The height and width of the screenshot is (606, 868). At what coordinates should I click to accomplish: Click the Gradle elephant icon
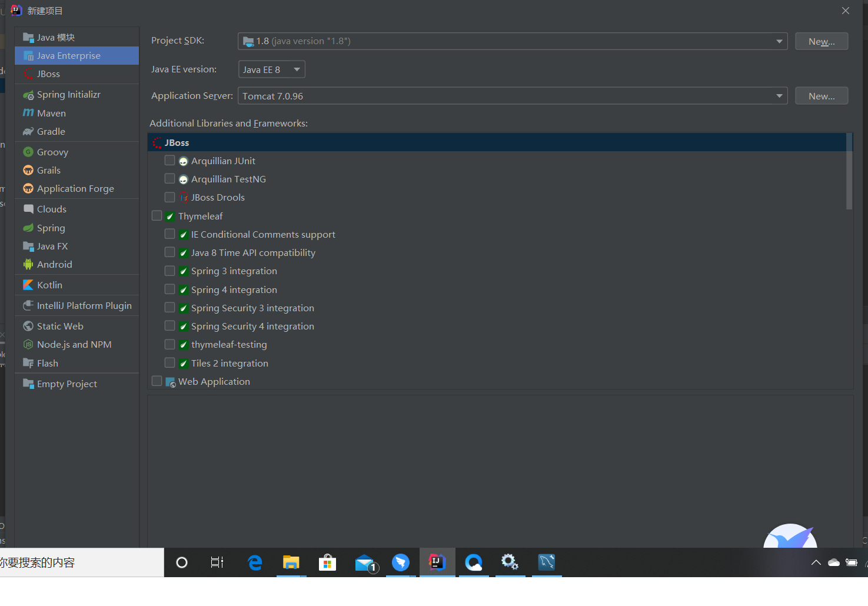pyautogui.click(x=28, y=132)
